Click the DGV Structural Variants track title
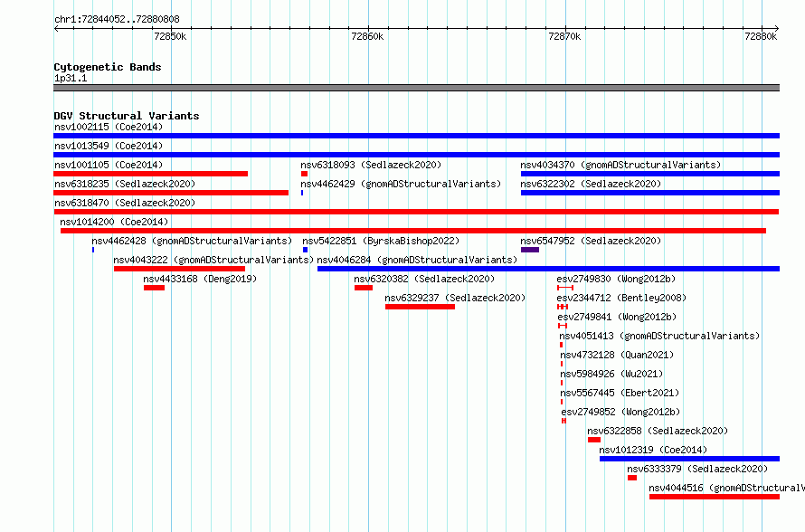Image resolution: width=805 pixels, height=532 pixels. [x=127, y=116]
